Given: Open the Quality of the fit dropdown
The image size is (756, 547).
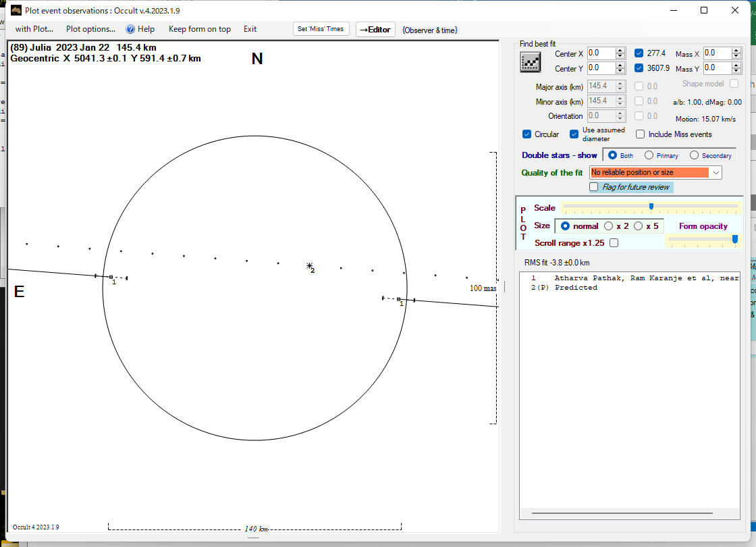Looking at the screenshot, I should tap(715, 173).
